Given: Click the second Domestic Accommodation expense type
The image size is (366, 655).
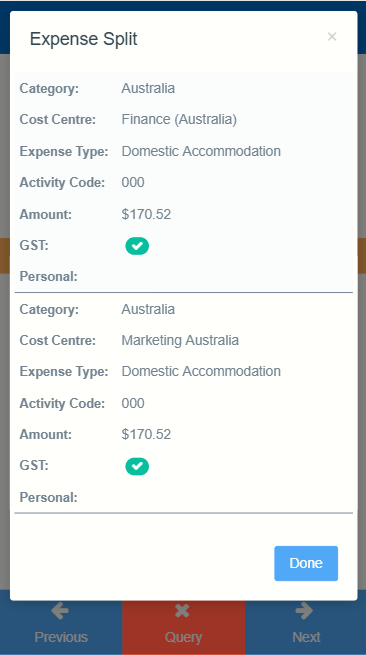Looking at the screenshot, I should click(201, 371).
